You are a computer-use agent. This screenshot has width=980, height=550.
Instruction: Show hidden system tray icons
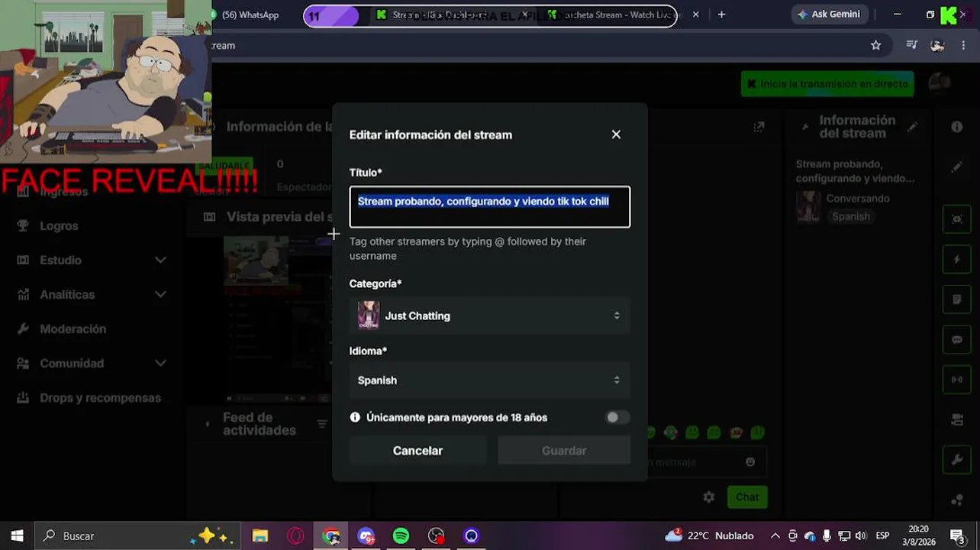point(775,536)
